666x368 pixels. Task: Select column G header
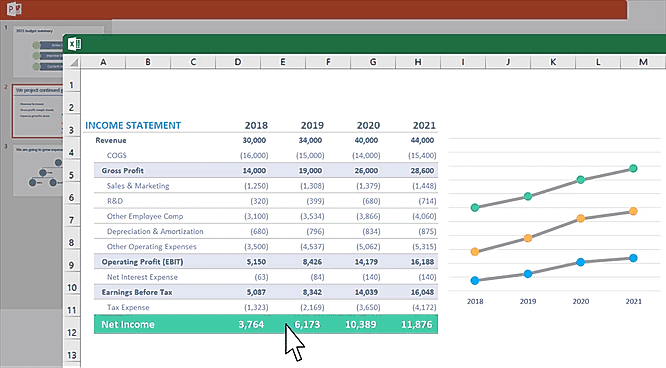pyautogui.click(x=373, y=62)
